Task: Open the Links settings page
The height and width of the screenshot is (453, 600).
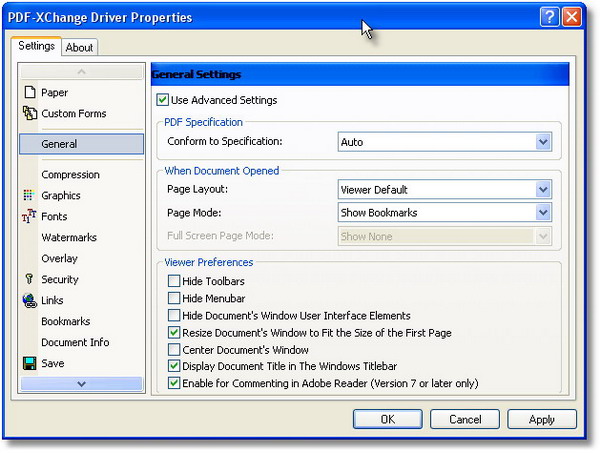Action: 82,300
